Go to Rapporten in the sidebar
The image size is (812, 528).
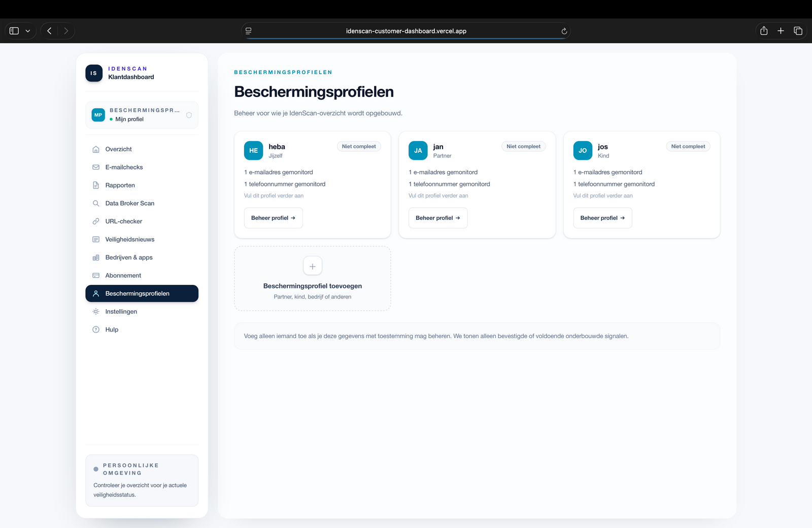click(142, 185)
